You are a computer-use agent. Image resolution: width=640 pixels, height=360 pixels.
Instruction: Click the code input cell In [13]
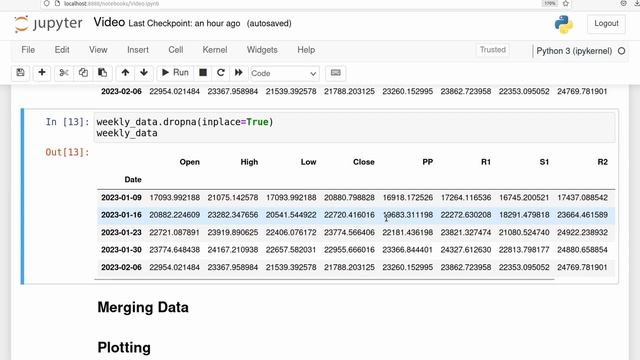point(354,127)
